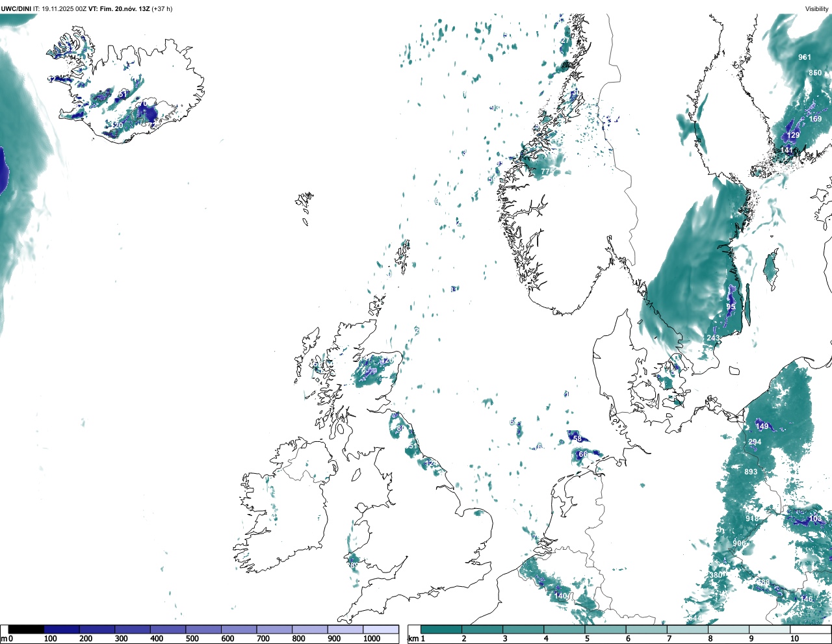Select the 5–6 km legend swatch
This screenshot has height=644, width=832.
pyautogui.click(x=606, y=629)
